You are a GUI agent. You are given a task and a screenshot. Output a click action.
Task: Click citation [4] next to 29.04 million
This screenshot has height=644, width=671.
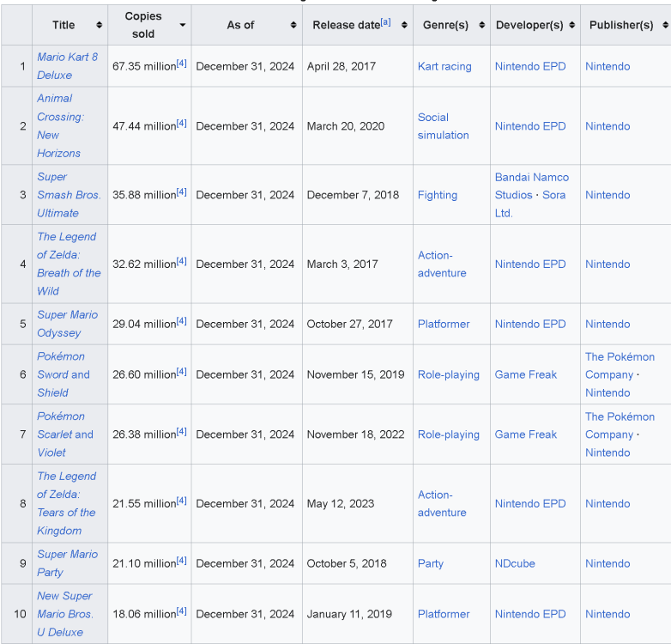point(182,321)
